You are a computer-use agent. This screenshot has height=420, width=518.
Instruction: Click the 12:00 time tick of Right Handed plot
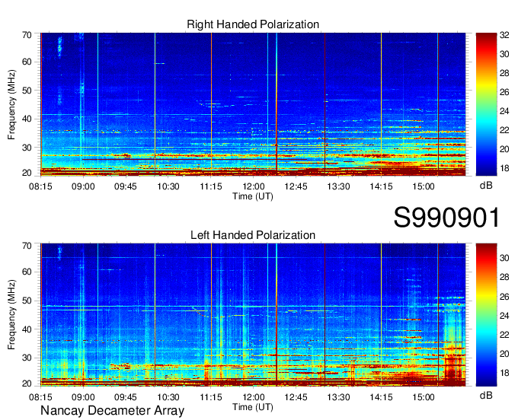coord(254,186)
